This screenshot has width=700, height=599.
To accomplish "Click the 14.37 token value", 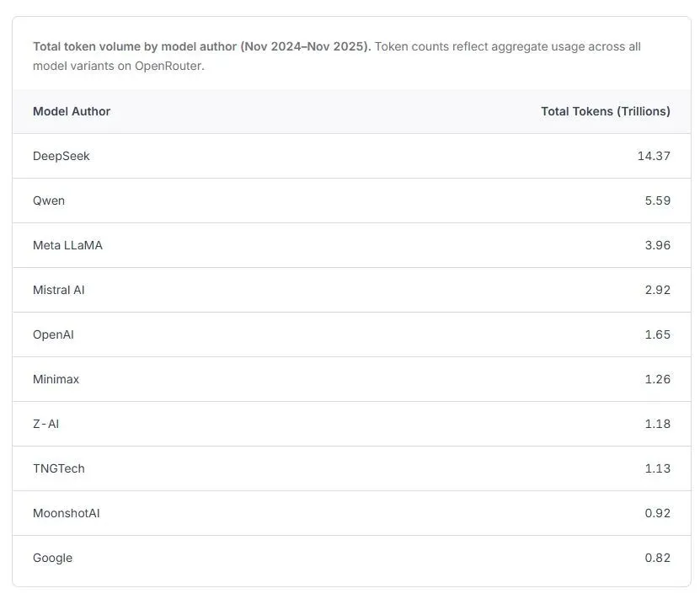I will click(x=654, y=156).
